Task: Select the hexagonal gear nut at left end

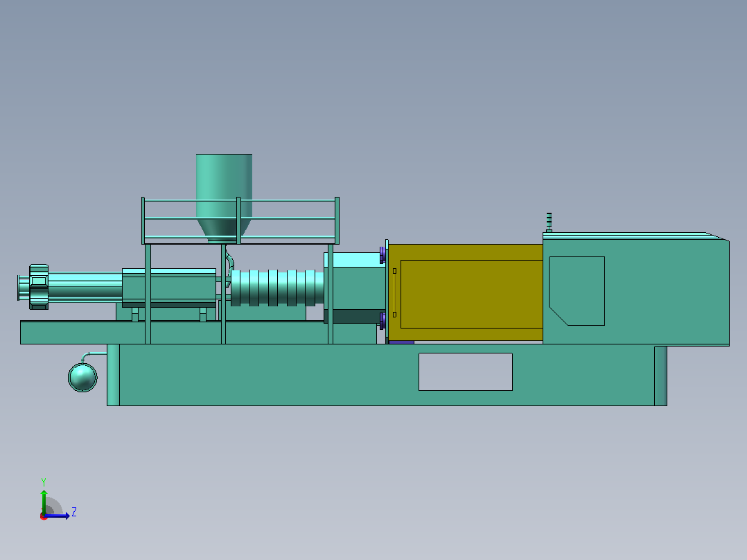Action: point(39,287)
